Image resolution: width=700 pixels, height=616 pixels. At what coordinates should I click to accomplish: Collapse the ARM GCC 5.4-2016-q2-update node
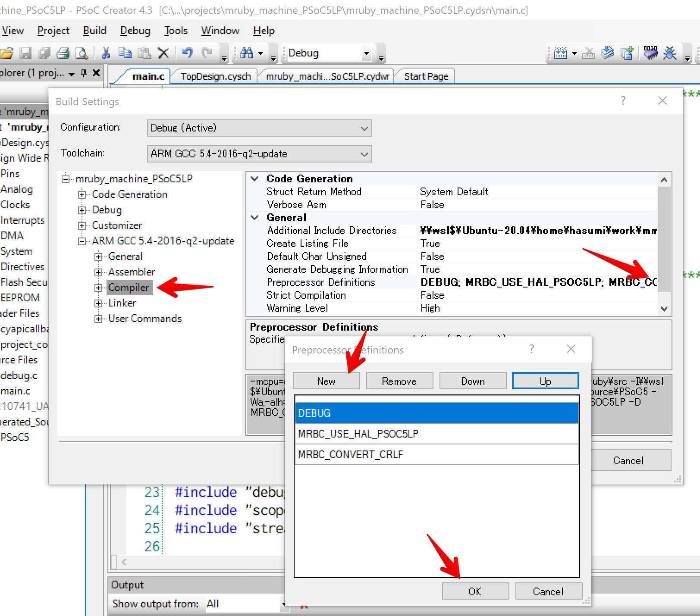tap(82, 241)
